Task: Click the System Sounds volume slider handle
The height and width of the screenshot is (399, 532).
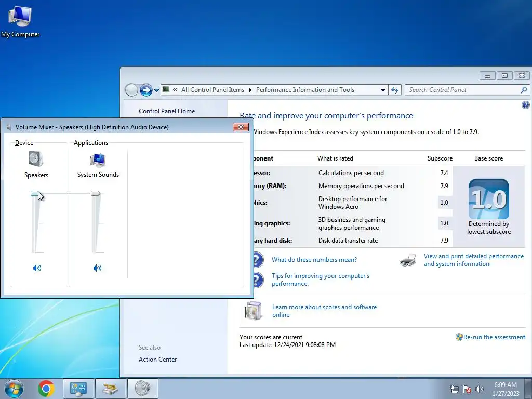Action: click(x=96, y=193)
